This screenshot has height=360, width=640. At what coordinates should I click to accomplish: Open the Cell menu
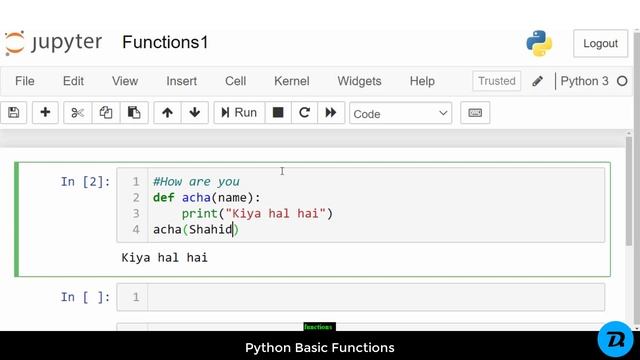point(236,81)
